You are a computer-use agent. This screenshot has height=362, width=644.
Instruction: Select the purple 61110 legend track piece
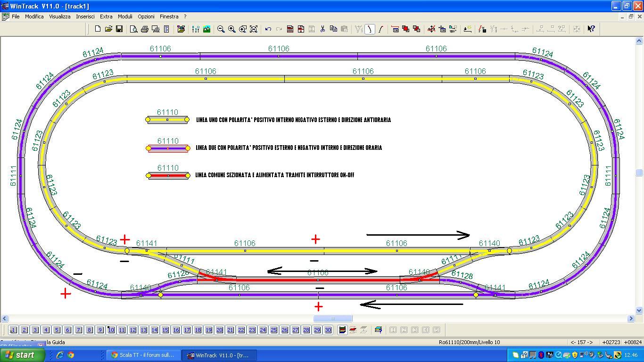[168, 148]
